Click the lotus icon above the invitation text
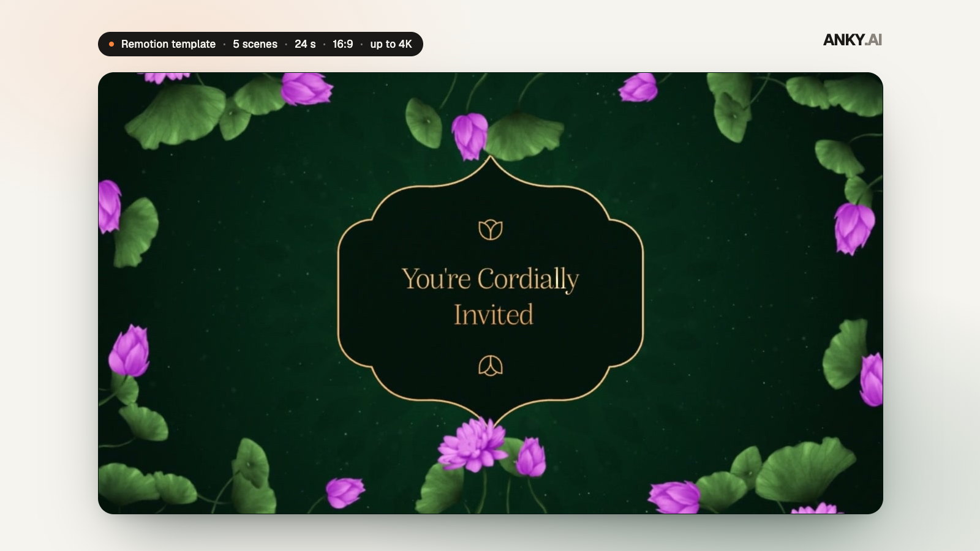Screen dimensions: 980x551 pos(491,230)
